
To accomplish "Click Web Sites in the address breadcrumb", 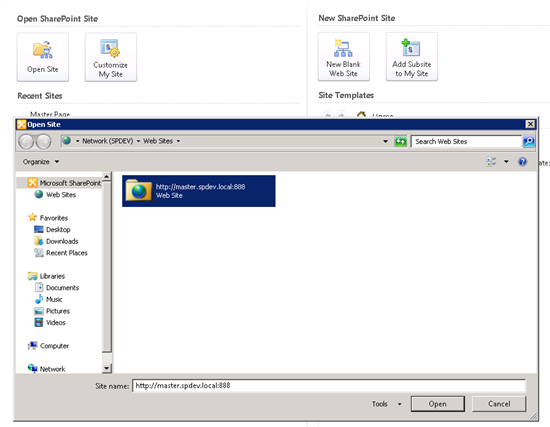I will 158,141.
